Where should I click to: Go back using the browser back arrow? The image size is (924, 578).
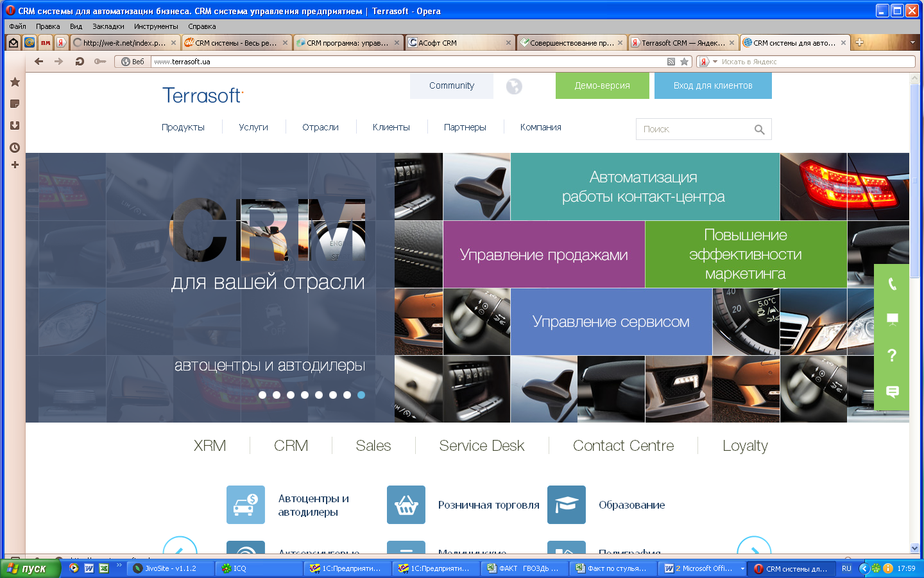point(39,62)
